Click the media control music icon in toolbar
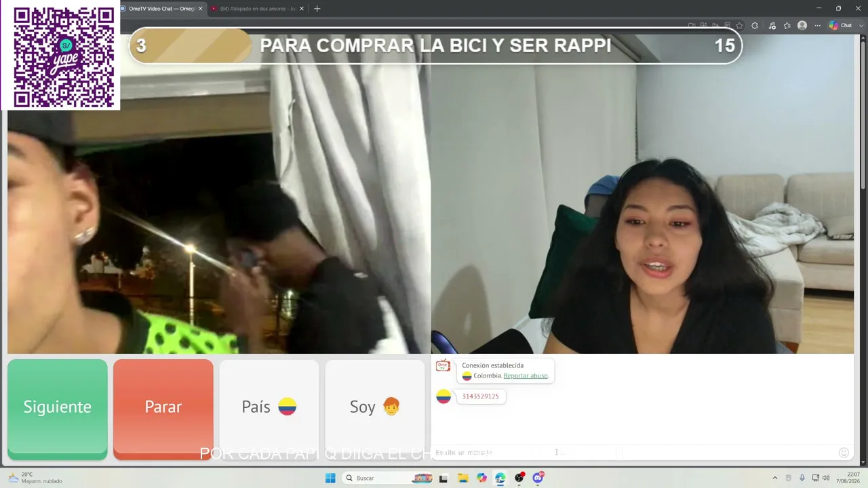 pos(772,26)
